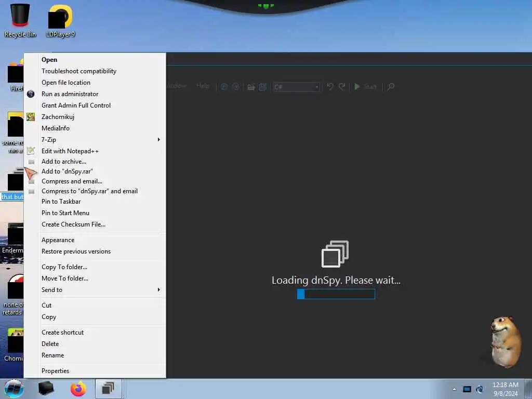Viewport: 532px width, 399px height.
Task: Click the Recycle Bin desktop icon
Action: coord(20,20)
